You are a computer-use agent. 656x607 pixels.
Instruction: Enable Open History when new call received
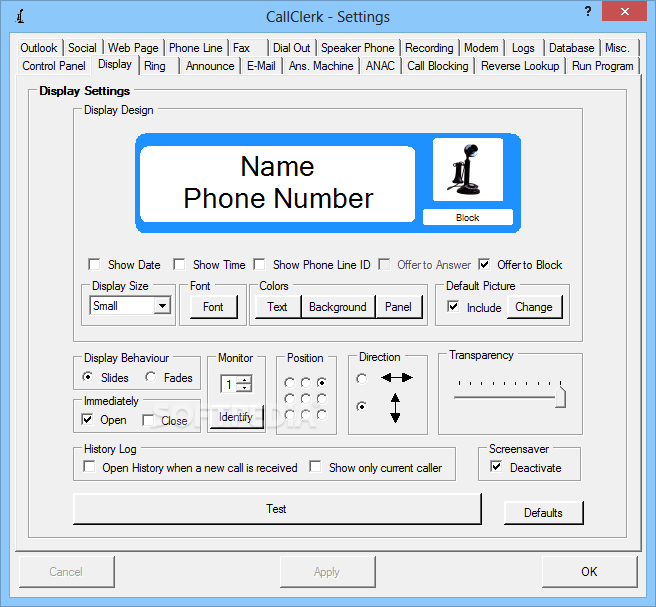click(89, 466)
